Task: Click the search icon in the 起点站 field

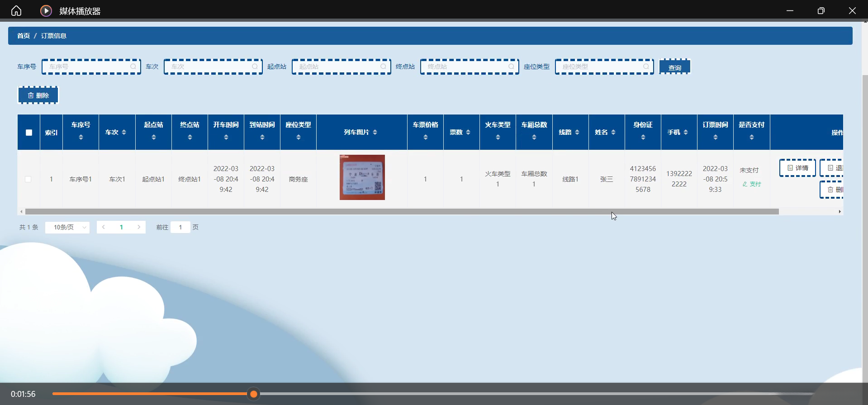Action: pyautogui.click(x=383, y=67)
